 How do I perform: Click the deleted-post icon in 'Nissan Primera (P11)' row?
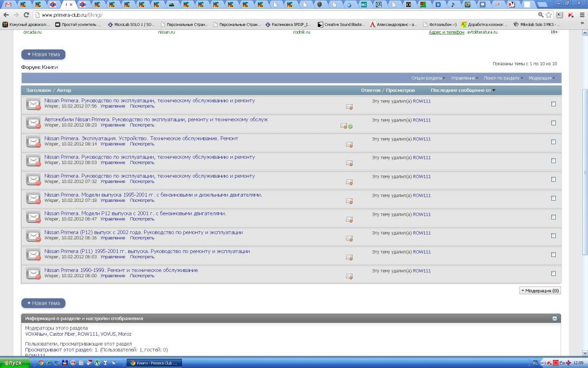[349, 257]
